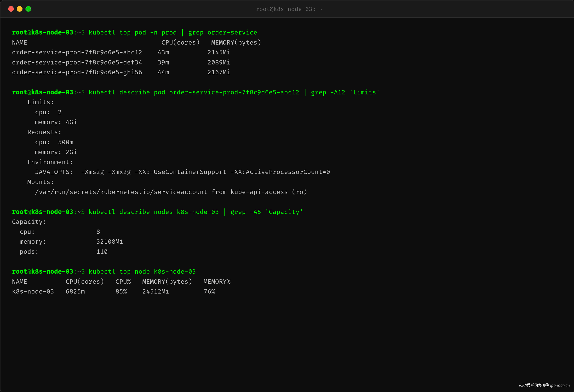The image size is (574, 392).
Task: Click the CPU% header of node table
Action: [123, 282]
